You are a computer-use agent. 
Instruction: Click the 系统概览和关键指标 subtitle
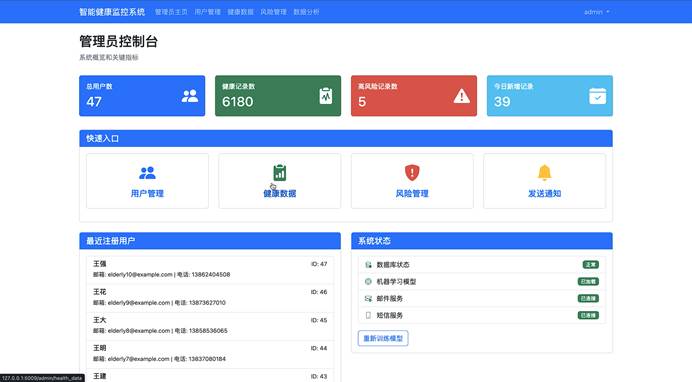109,57
